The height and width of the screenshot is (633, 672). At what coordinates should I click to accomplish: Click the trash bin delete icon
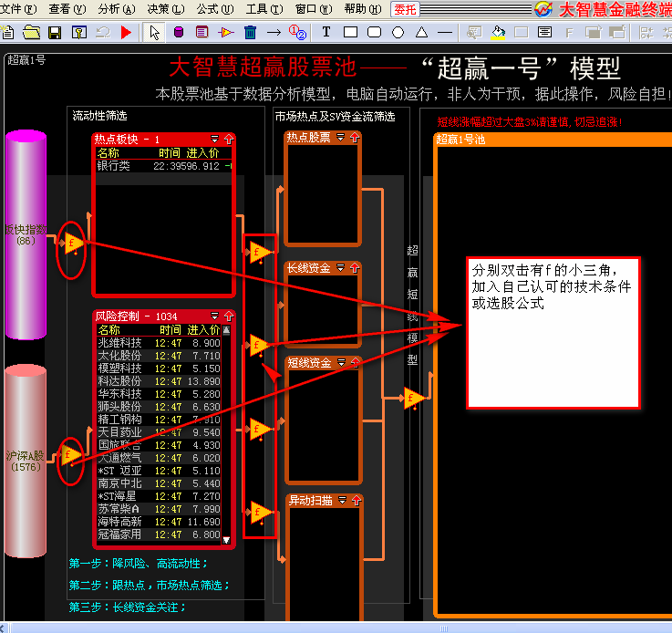tap(250, 33)
